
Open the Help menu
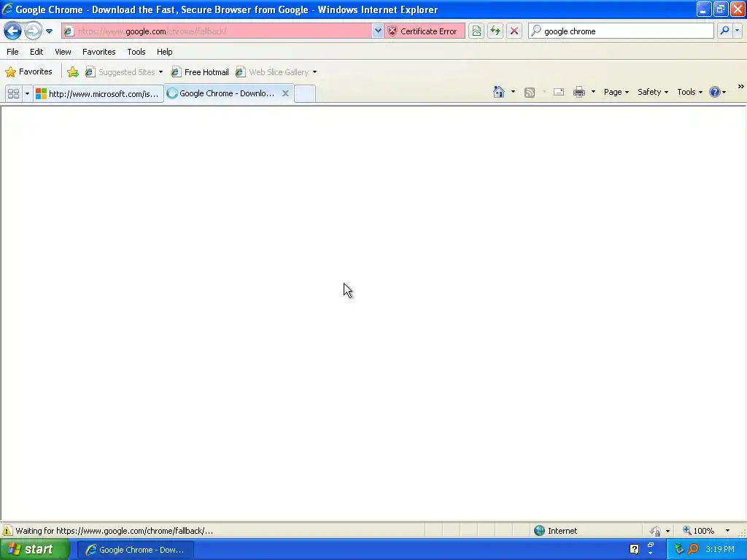click(164, 52)
